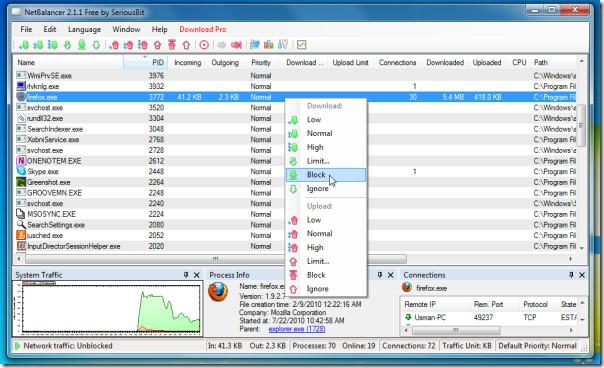This screenshot has height=368, width=604.
Task: Choose Ignore under Download in context menu
Action: 326,189
